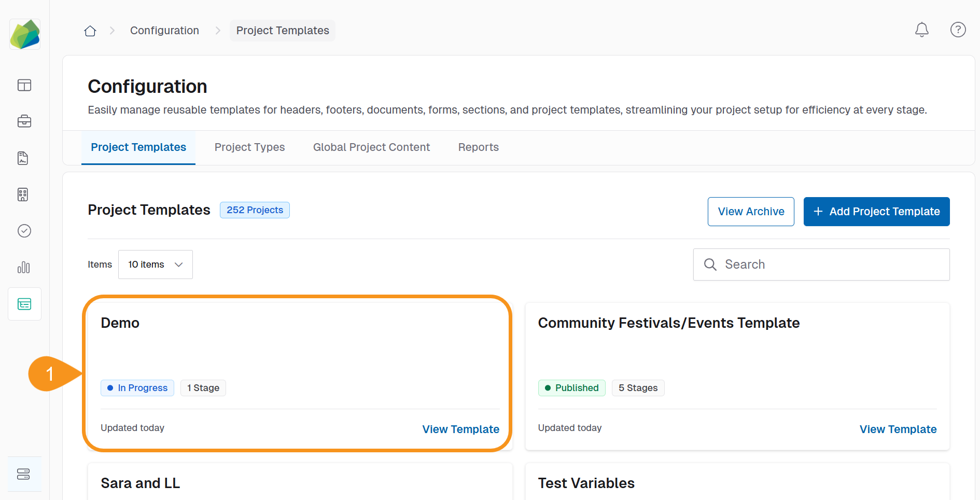Open the Global Project Content tab
The image size is (980, 500).
[371, 147]
